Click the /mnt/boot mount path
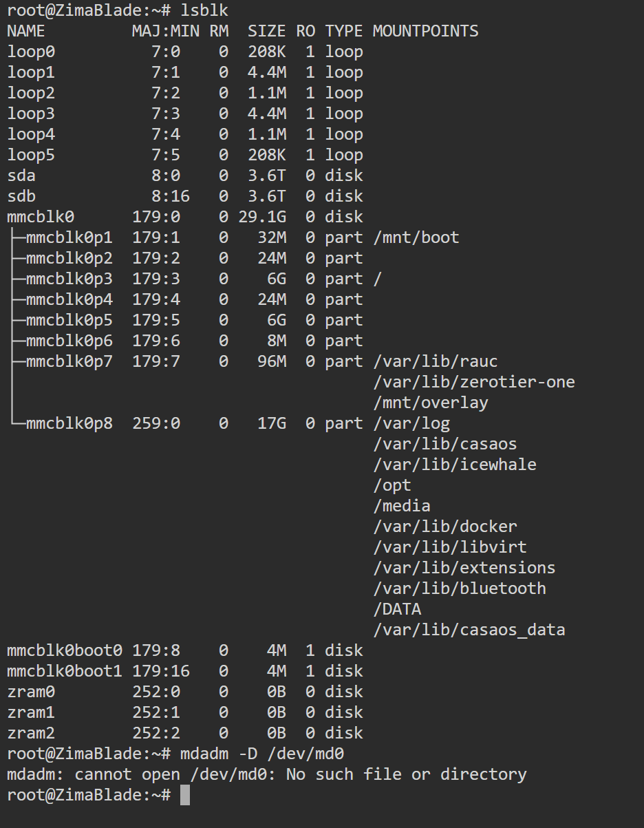This screenshot has width=644, height=828. coord(416,237)
